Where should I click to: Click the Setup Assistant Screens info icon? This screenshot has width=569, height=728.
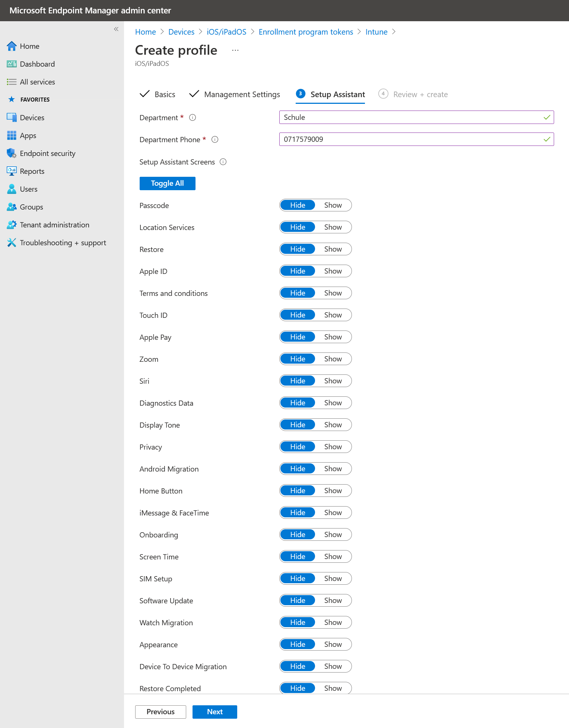pos(223,162)
